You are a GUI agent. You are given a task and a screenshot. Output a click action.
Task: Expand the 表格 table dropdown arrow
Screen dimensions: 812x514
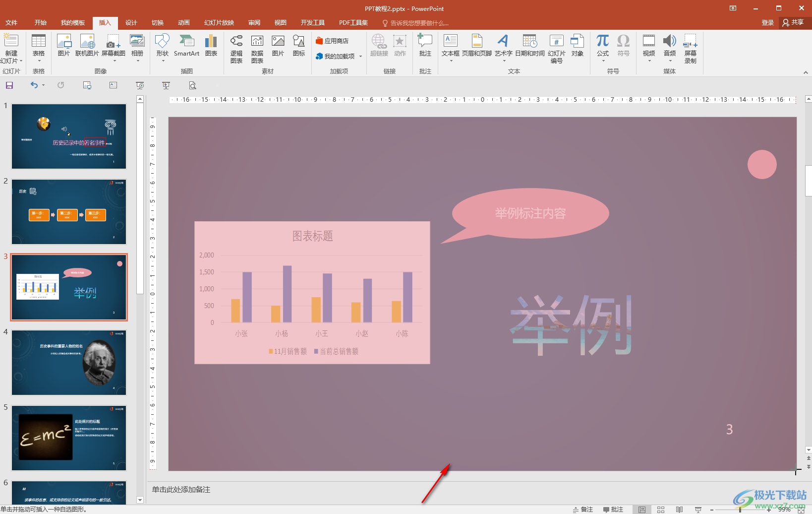tap(39, 61)
